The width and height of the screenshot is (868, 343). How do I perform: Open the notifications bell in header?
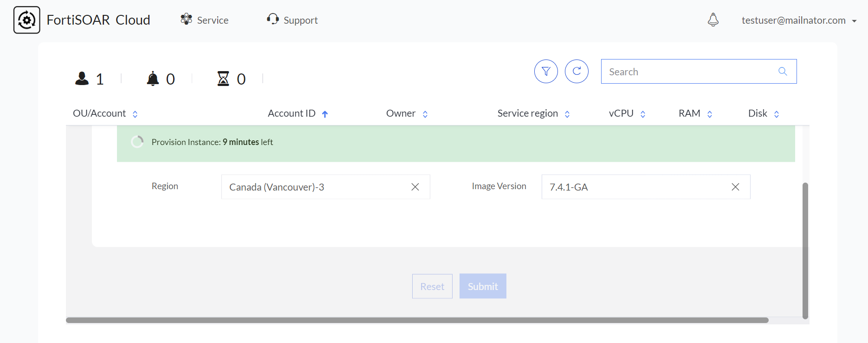713,20
